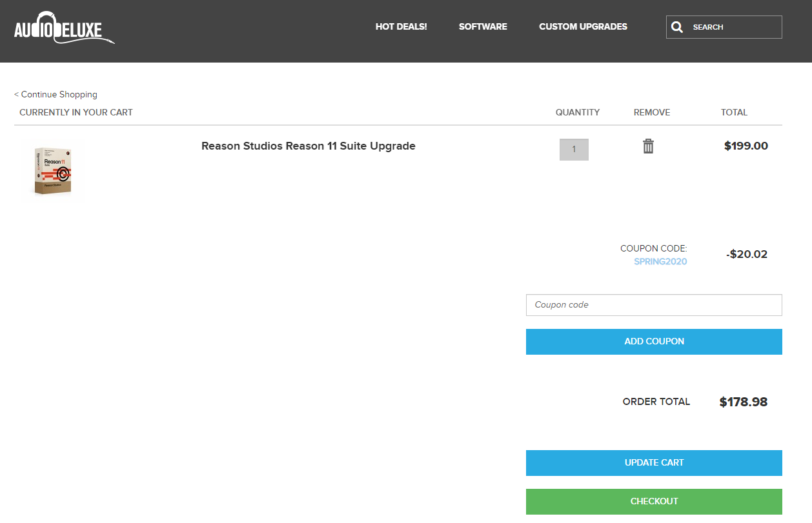The image size is (812, 523).
Task: Go back via Continue Shopping link
Action: (x=56, y=94)
